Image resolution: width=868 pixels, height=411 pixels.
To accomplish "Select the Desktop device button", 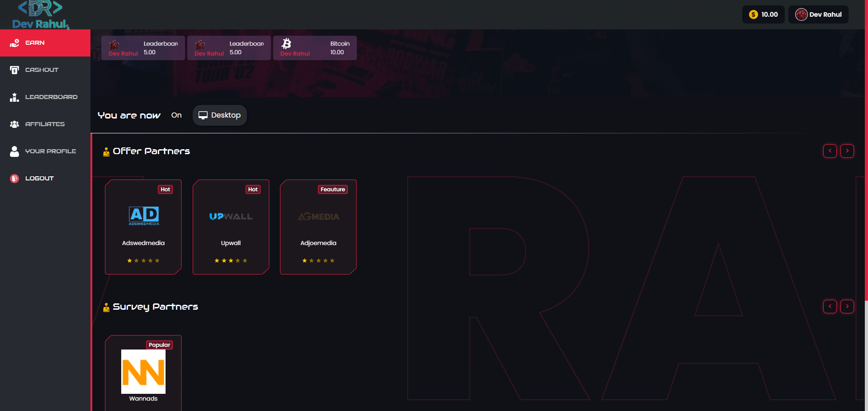I will 220,115.
